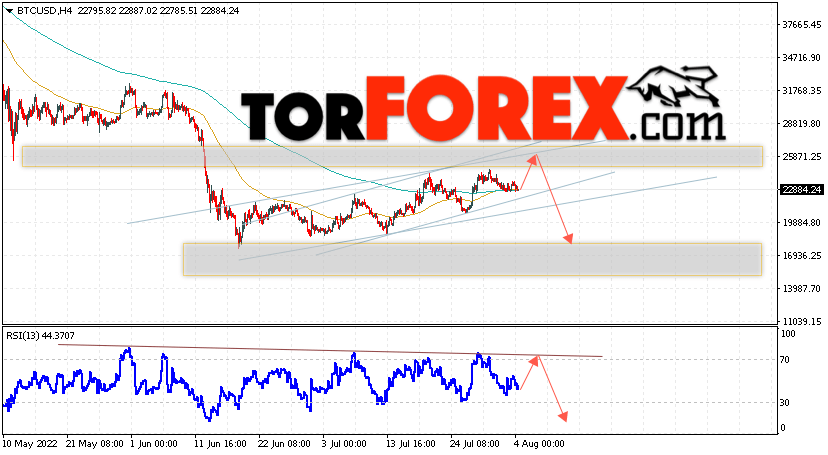Click price axis label 37665.45
The width and height of the screenshot is (828, 455).
click(802, 25)
